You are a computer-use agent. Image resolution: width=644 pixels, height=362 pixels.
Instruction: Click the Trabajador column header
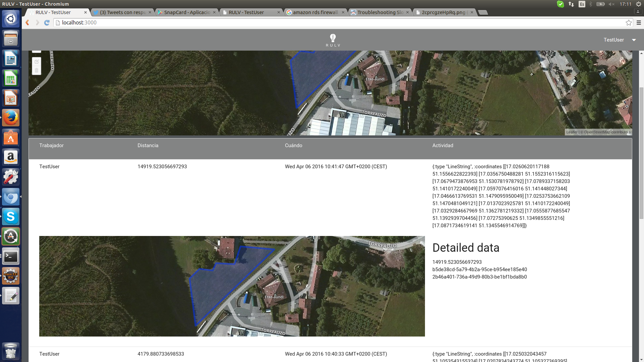51,145
